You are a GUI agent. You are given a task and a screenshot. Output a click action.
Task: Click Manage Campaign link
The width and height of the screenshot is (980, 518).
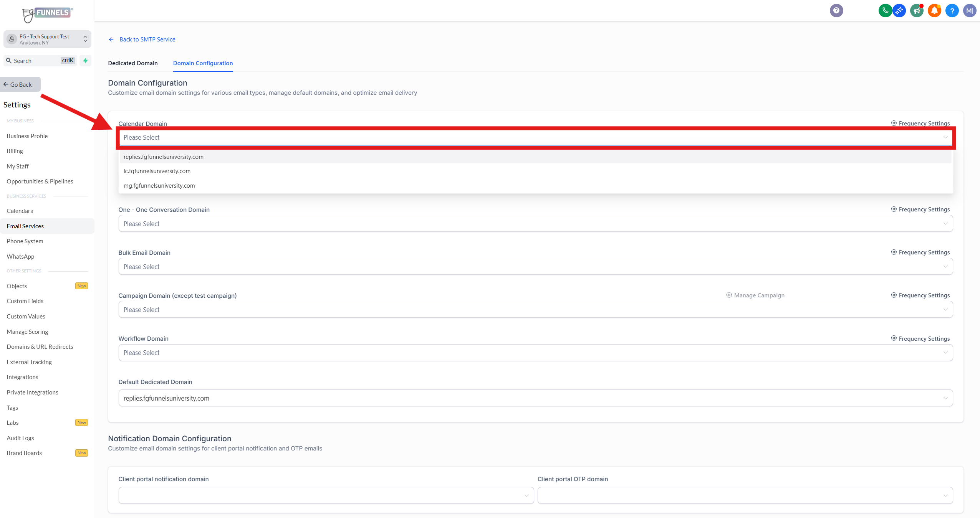tap(755, 295)
